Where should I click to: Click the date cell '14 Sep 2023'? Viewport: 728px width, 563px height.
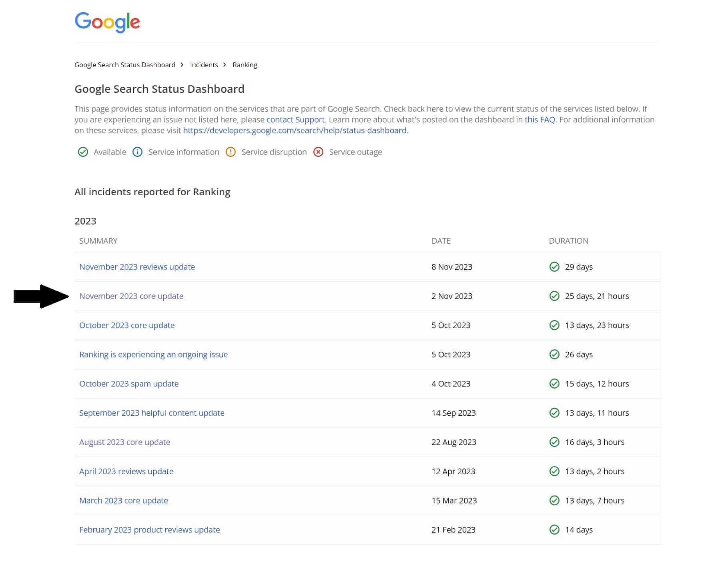[454, 413]
